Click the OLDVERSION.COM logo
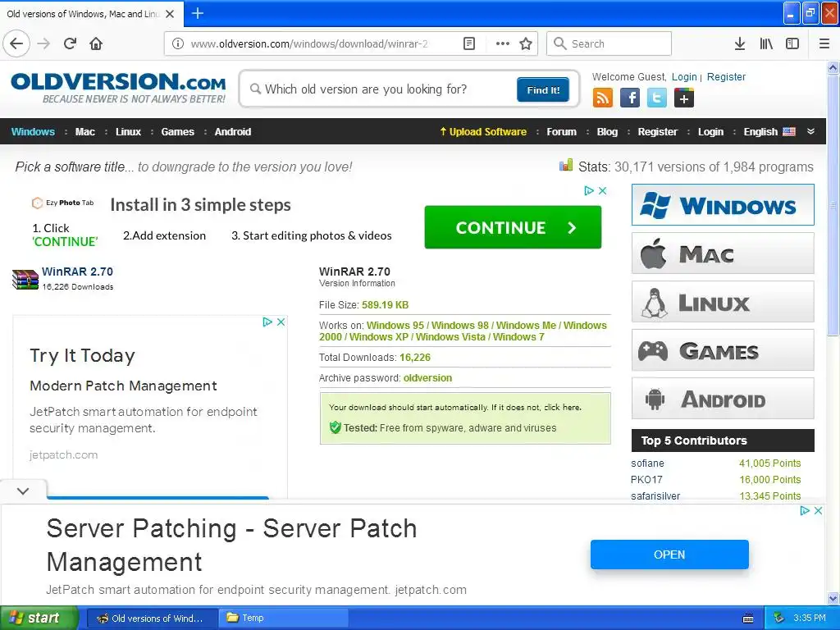The height and width of the screenshot is (630, 840). tap(118, 88)
